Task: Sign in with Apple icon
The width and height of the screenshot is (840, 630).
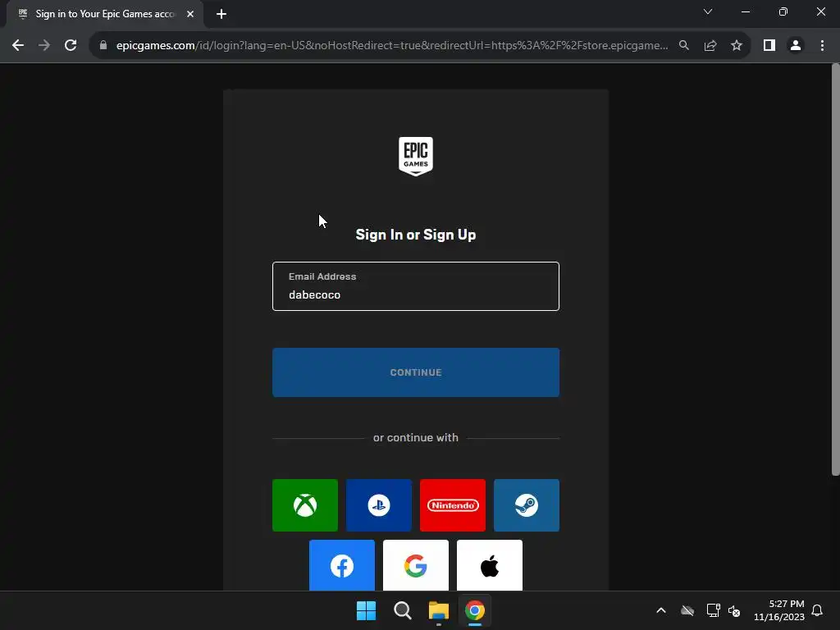Action: (490, 565)
